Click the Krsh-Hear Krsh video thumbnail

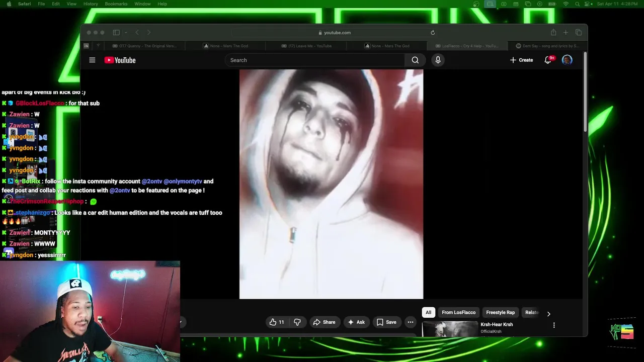(450, 329)
